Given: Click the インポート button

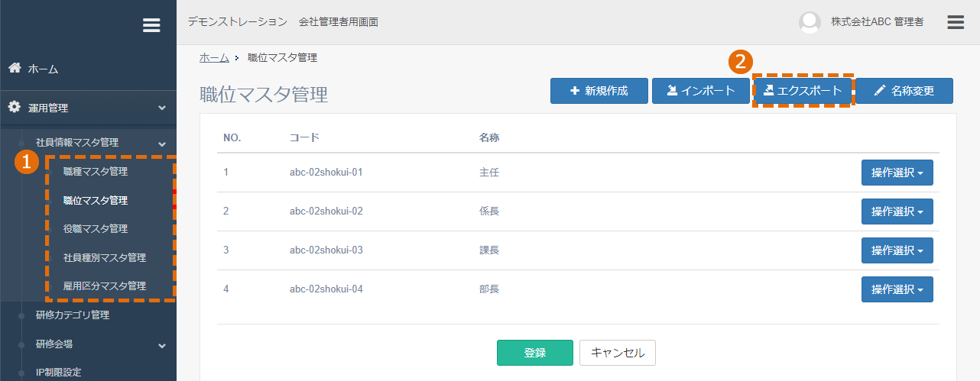Looking at the screenshot, I should pyautogui.click(x=701, y=91).
